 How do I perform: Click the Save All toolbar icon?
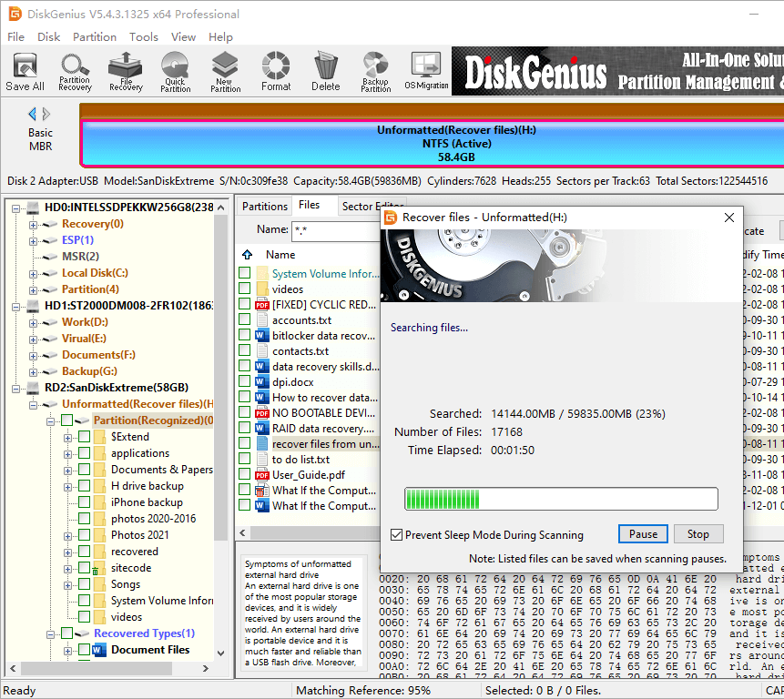[25, 71]
